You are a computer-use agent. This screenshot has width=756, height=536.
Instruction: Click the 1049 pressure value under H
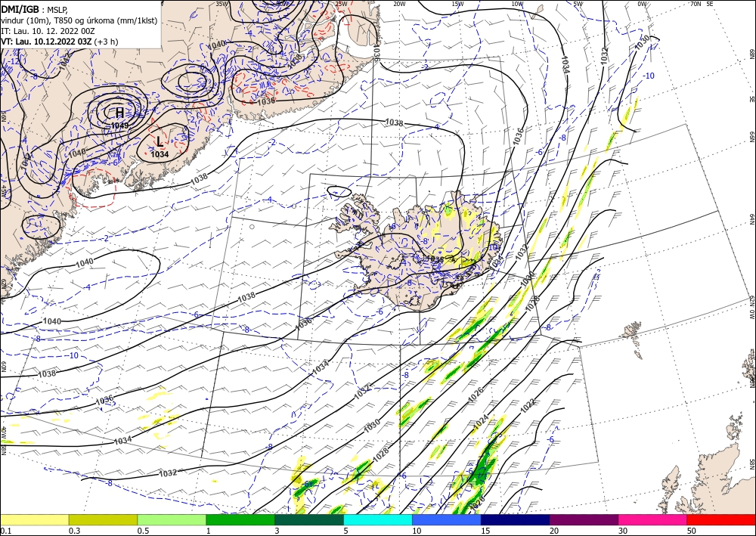tap(119, 125)
